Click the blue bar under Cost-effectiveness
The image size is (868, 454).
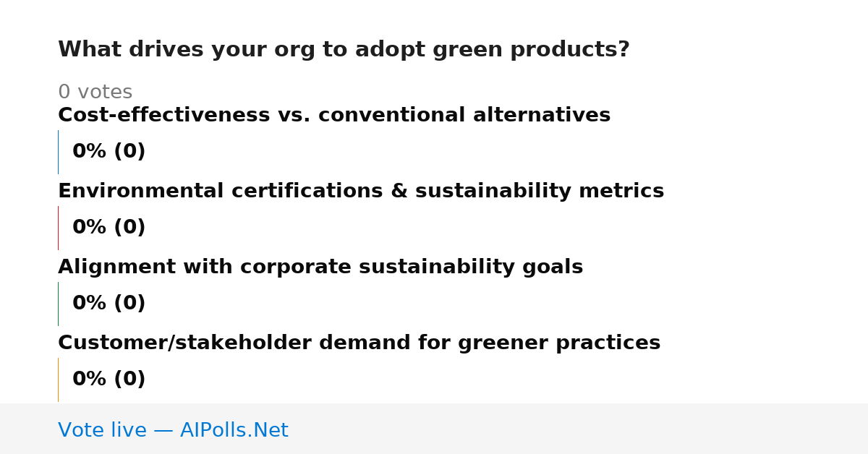[58, 152]
